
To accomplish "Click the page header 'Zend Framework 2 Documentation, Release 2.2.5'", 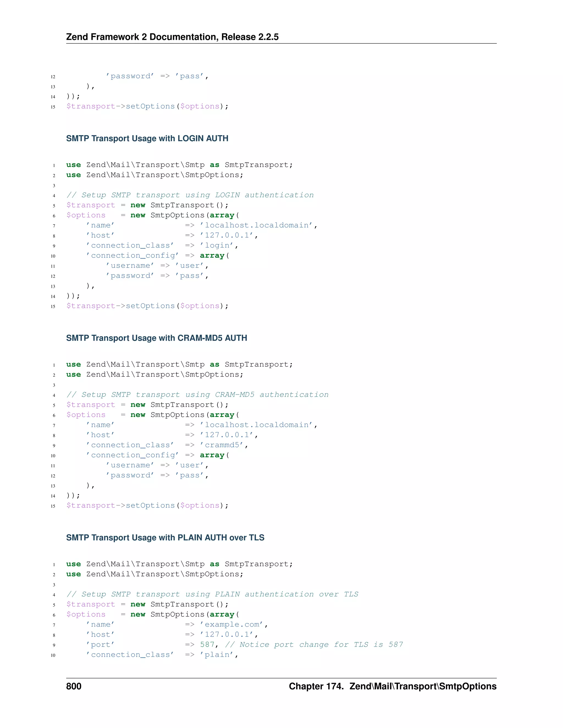I will click(172, 37).
